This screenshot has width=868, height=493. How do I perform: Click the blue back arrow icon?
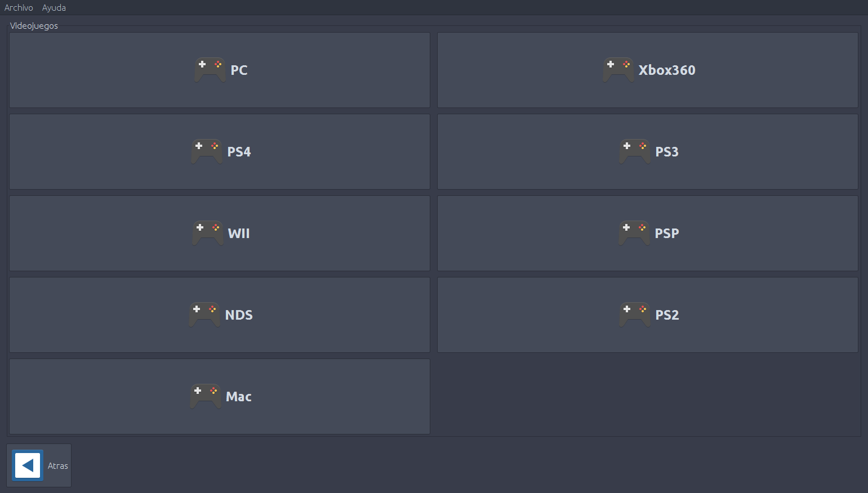tap(28, 465)
